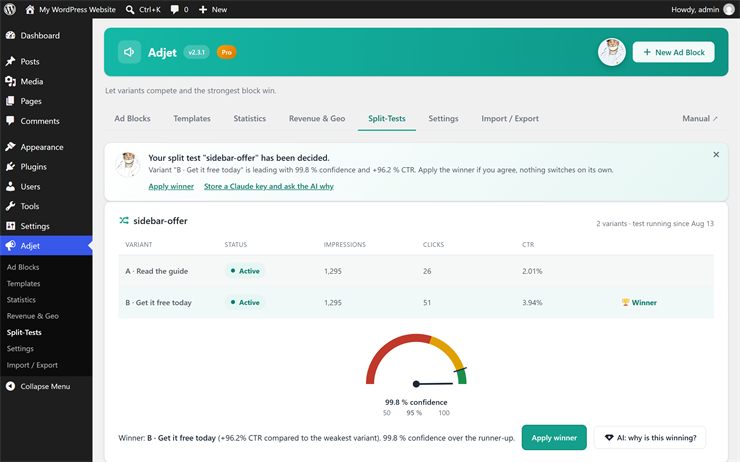
Task: Click the Howdy, admin text
Action: [x=695, y=9]
